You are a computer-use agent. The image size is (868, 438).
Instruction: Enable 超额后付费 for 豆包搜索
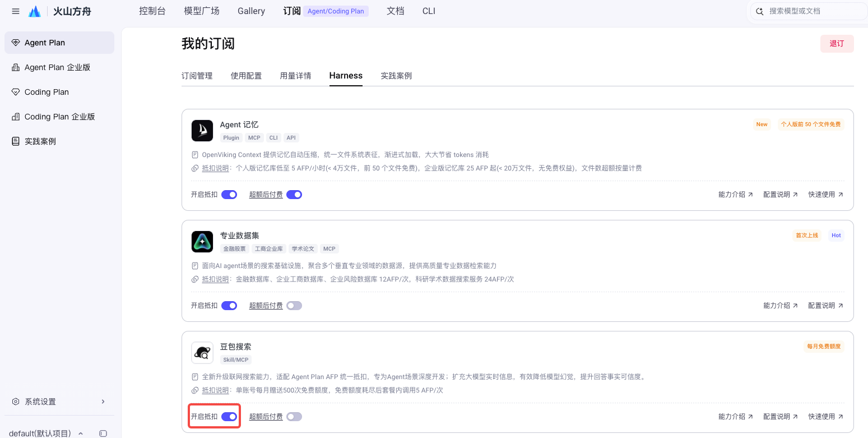tap(294, 417)
